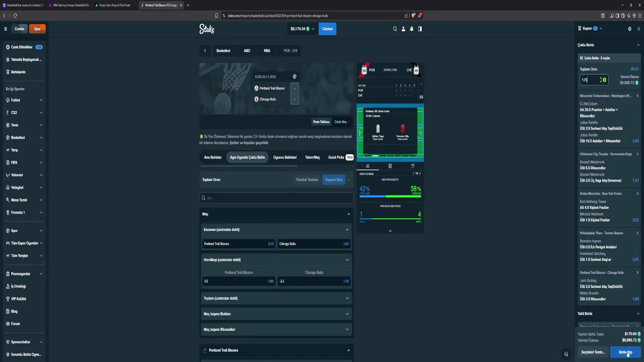Switch to Ana Bahisler tab
The width and height of the screenshot is (644, 362).
coord(213,157)
